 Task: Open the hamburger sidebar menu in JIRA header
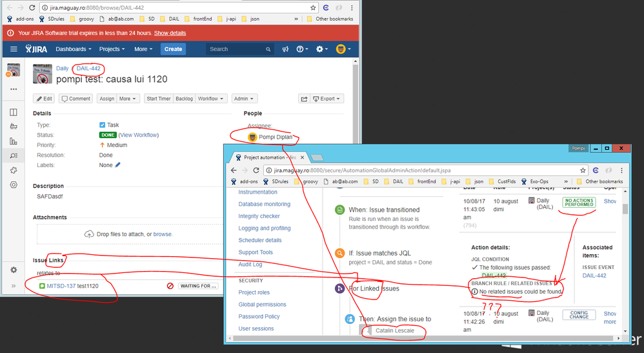coord(14,49)
